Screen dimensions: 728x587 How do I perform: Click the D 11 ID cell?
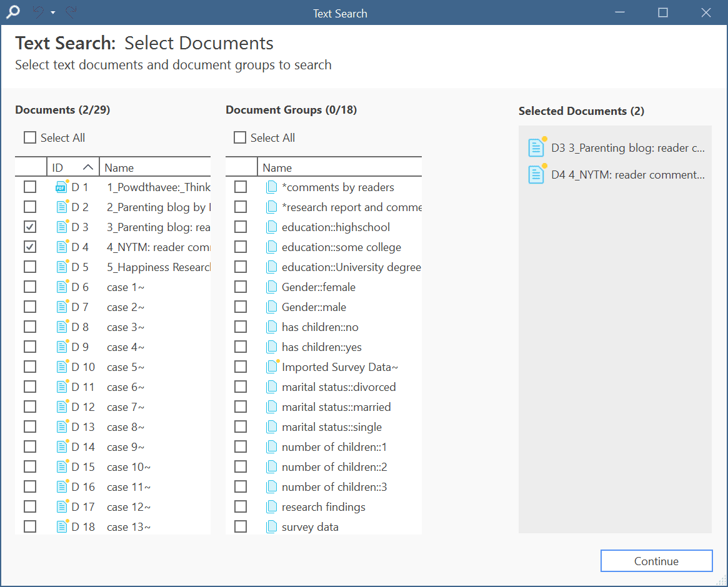[83, 387]
